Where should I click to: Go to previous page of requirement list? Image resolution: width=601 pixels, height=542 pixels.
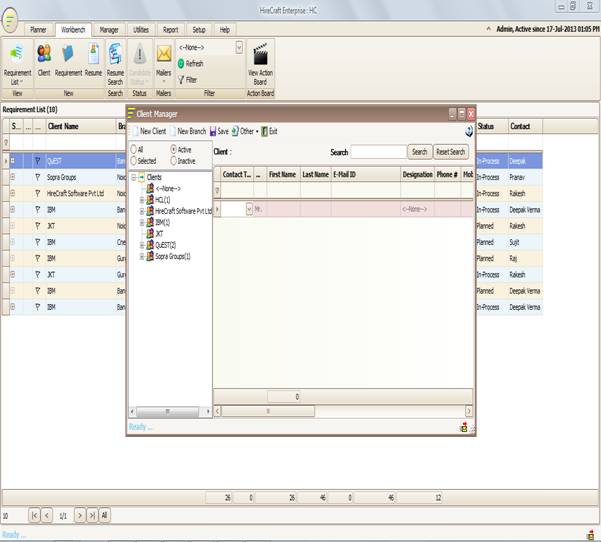tap(47, 516)
